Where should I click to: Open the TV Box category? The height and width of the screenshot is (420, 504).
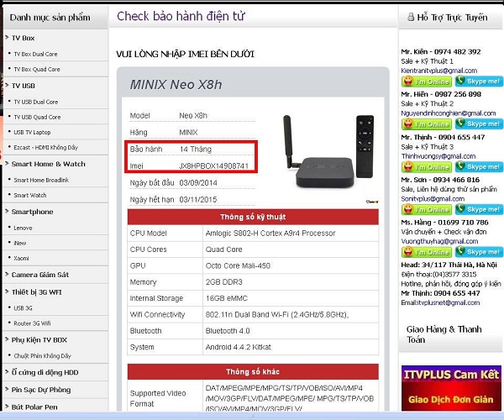[x=24, y=38]
